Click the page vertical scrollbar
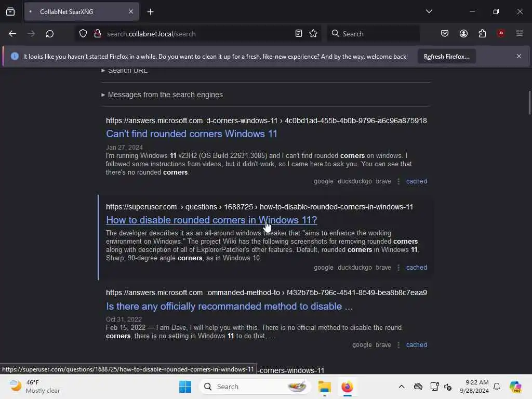Viewport: 532px width, 399px height. [529, 103]
